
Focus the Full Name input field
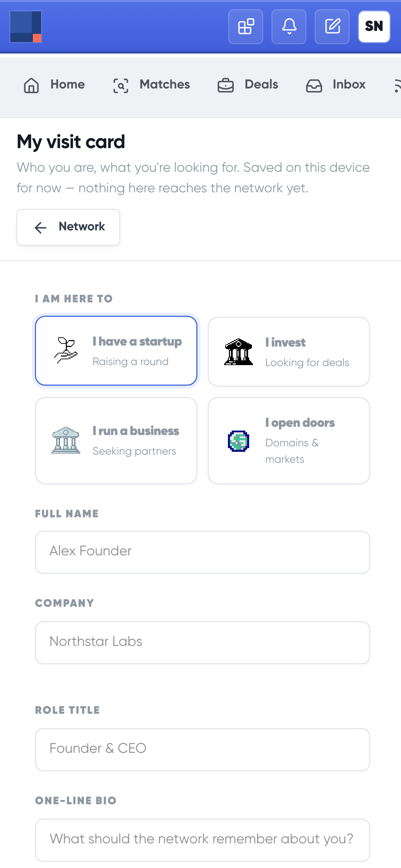pos(203,552)
